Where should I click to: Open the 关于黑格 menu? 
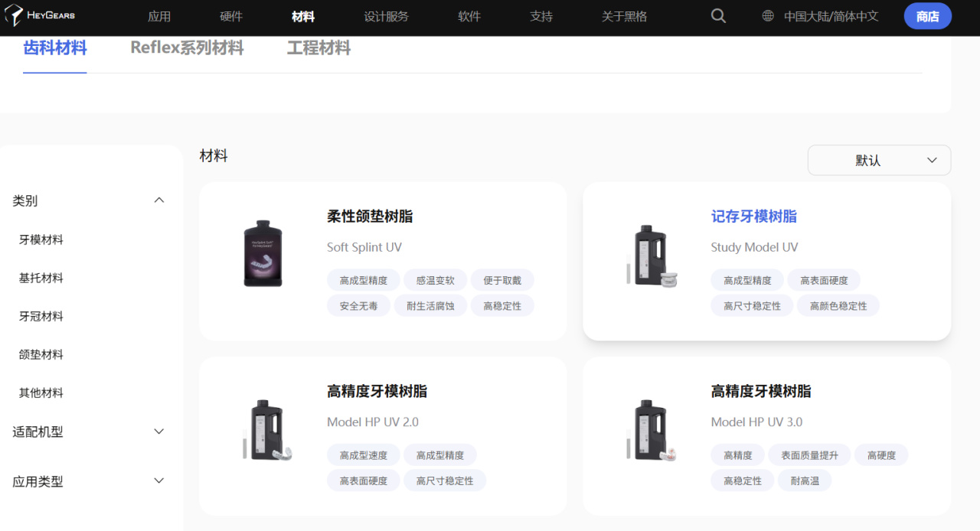click(625, 16)
